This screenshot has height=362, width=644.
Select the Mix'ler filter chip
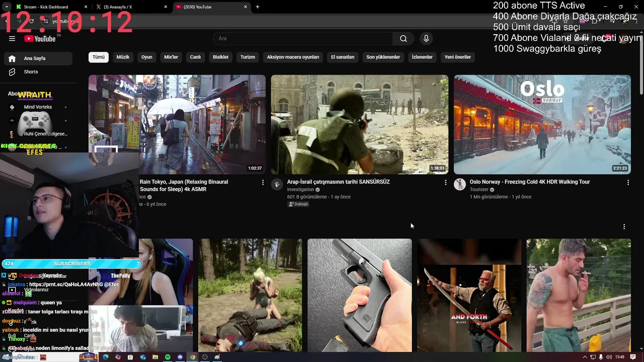coord(171,57)
